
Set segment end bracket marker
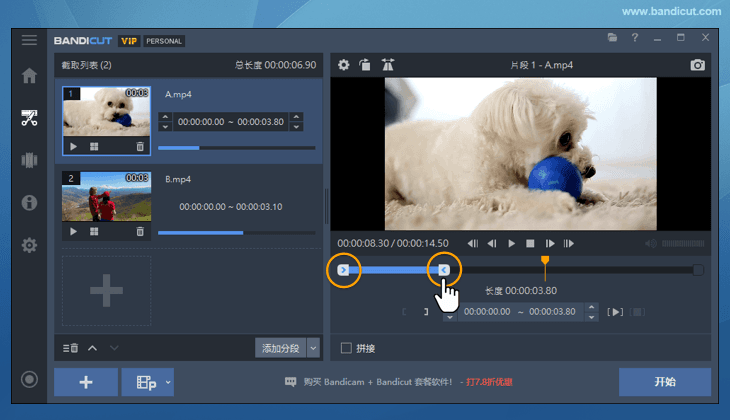(426, 312)
